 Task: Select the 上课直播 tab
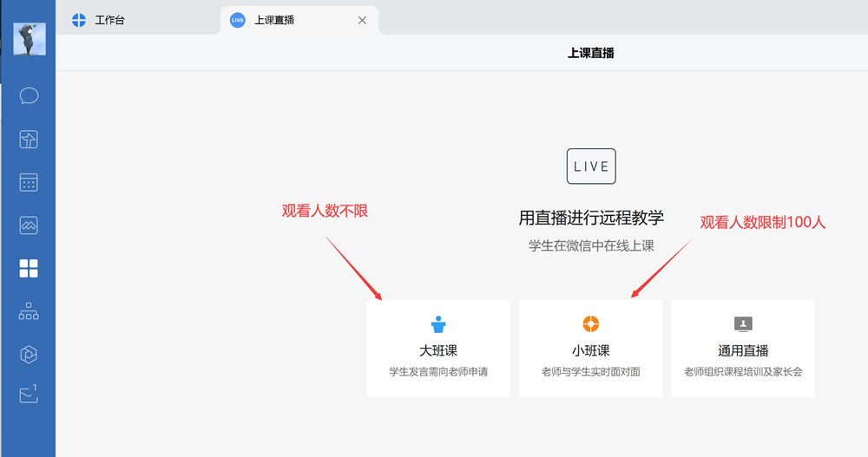(x=274, y=20)
